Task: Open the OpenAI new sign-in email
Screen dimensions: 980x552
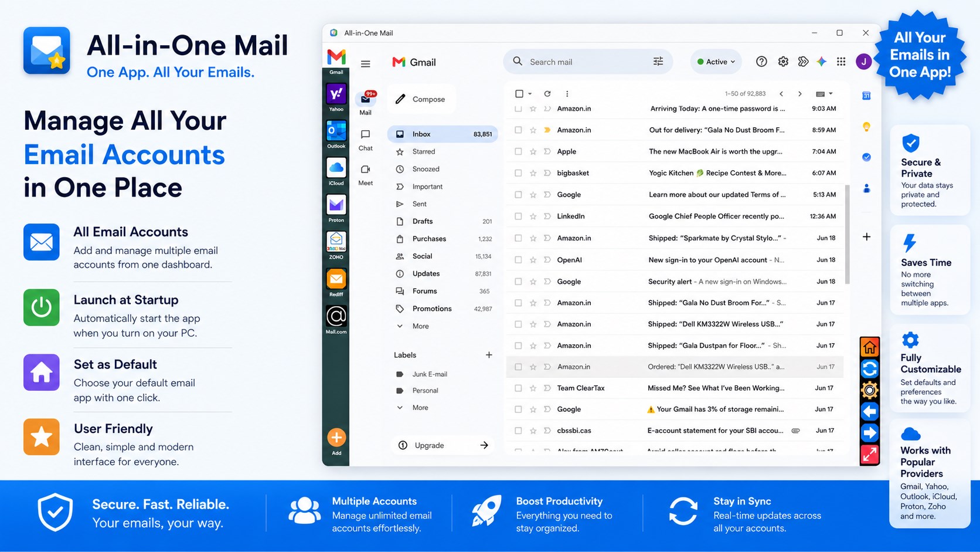Action: pyautogui.click(x=675, y=260)
